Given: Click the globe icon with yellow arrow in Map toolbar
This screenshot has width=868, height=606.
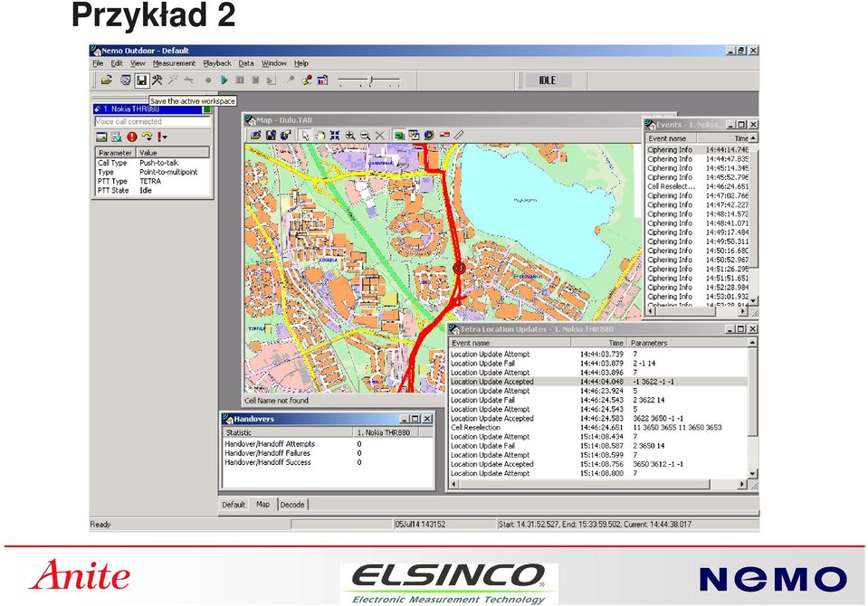Looking at the screenshot, I should pos(286,135).
